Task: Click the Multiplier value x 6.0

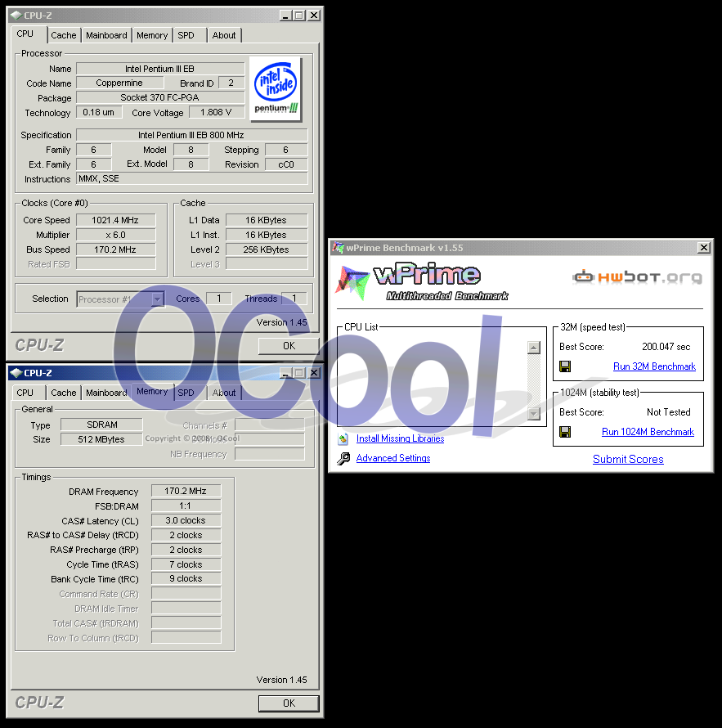Action: pos(115,235)
